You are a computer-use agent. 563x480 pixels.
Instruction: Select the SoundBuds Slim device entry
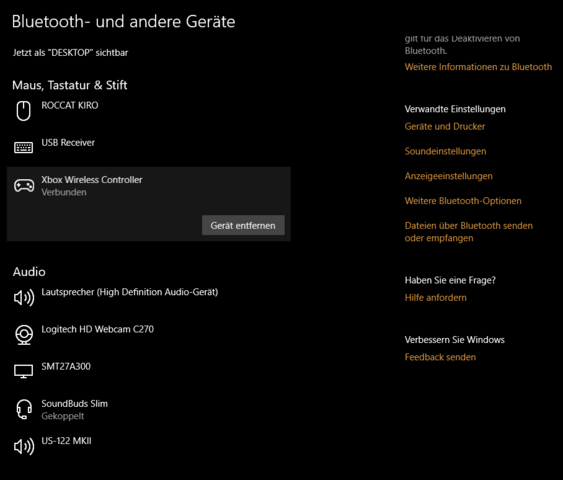click(x=149, y=409)
